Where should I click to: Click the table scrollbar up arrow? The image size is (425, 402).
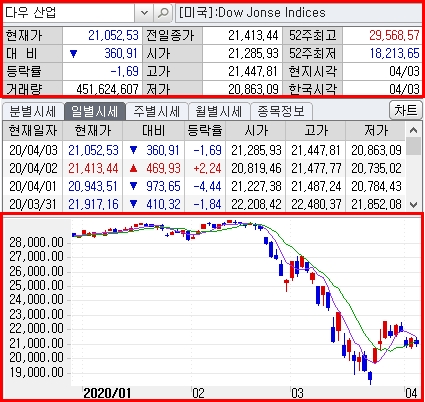(413, 130)
